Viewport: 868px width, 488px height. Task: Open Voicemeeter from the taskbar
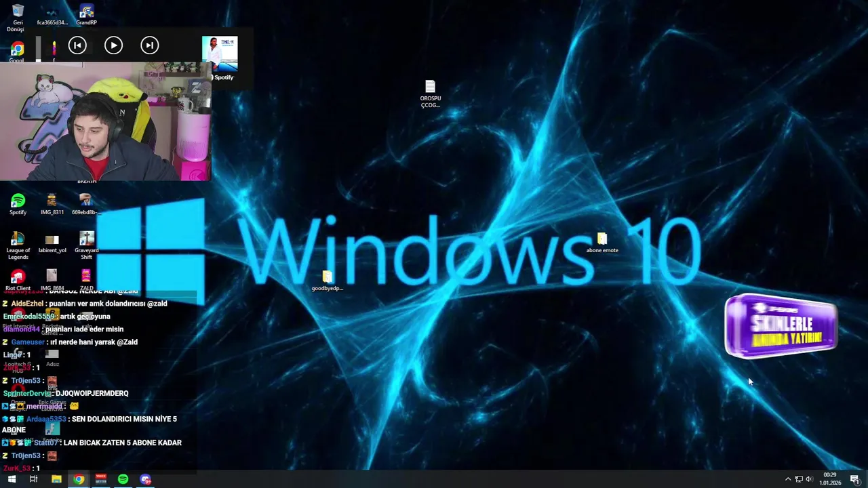(x=101, y=479)
